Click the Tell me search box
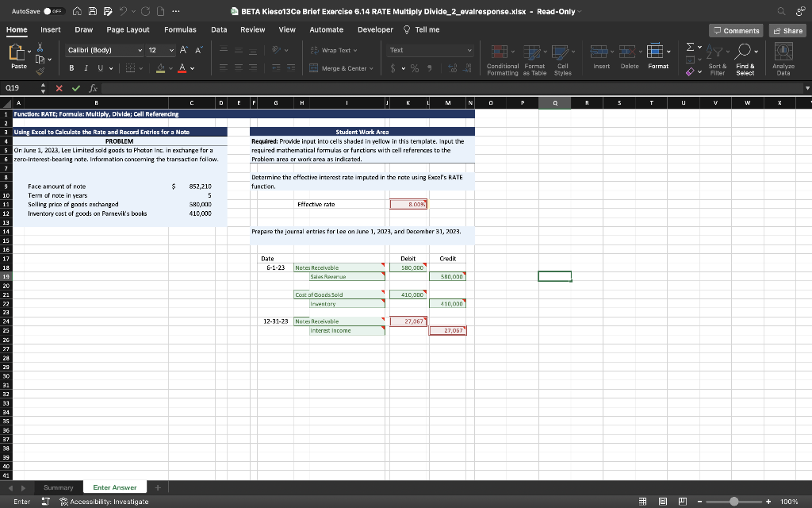The image size is (812, 508). [422, 29]
